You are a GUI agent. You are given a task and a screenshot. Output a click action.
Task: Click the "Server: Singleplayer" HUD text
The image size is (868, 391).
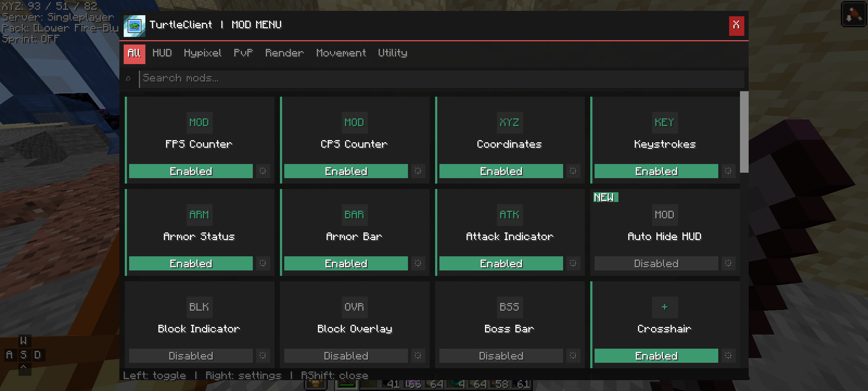pos(58,17)
